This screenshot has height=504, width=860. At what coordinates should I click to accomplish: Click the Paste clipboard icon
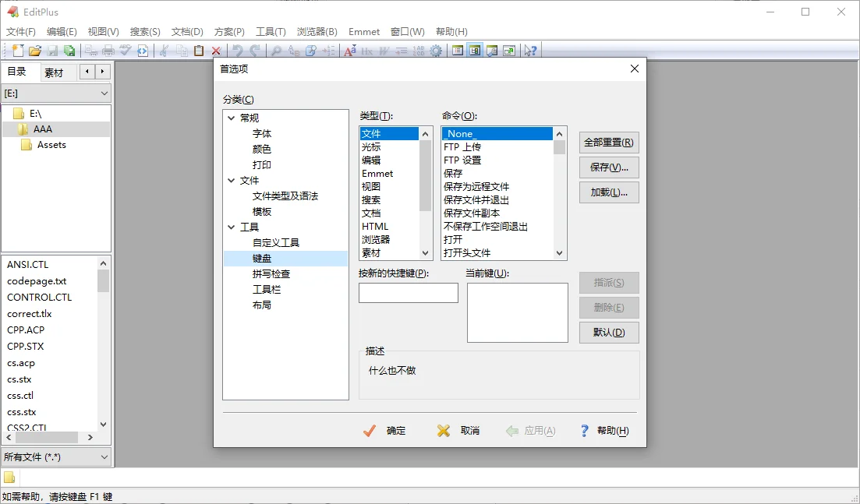tap(199, 51)
